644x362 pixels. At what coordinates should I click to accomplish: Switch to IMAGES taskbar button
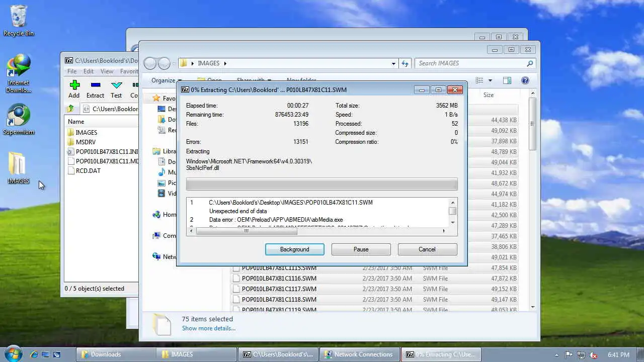click(x=196, y=354)
